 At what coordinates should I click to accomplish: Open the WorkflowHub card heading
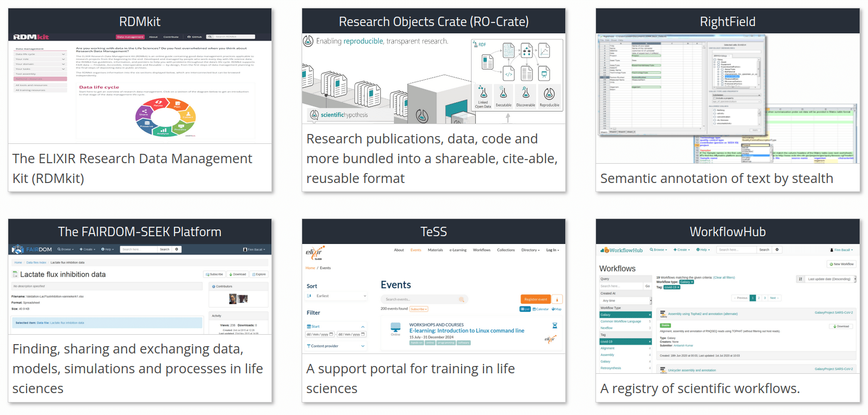tap(727, 231)
